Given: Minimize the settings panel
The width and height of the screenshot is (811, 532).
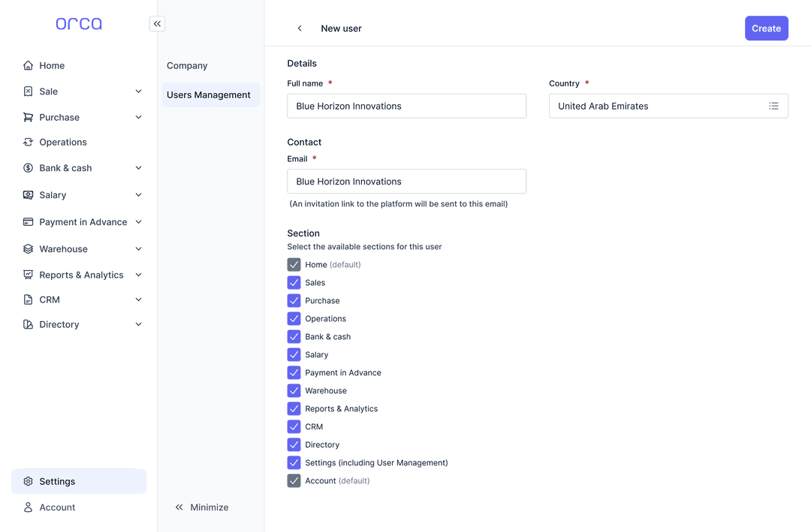Looking at the screenshot, I should point(201,507).
